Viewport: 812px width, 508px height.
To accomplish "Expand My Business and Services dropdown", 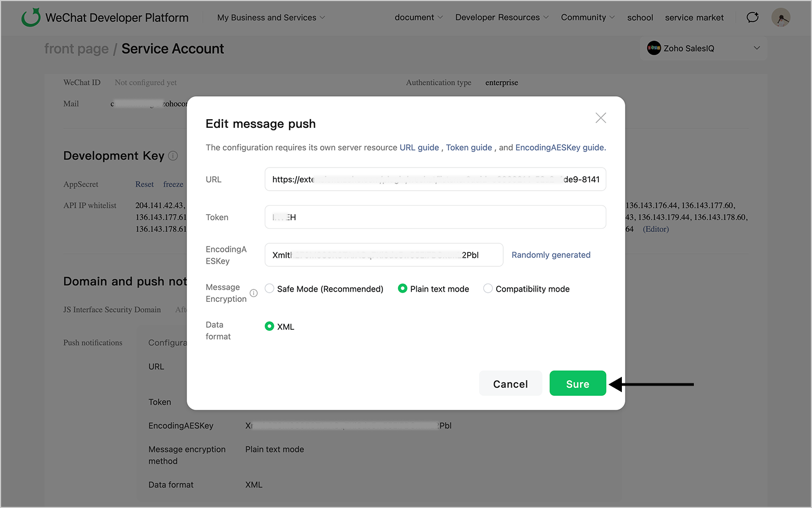I will click(271, 18).
